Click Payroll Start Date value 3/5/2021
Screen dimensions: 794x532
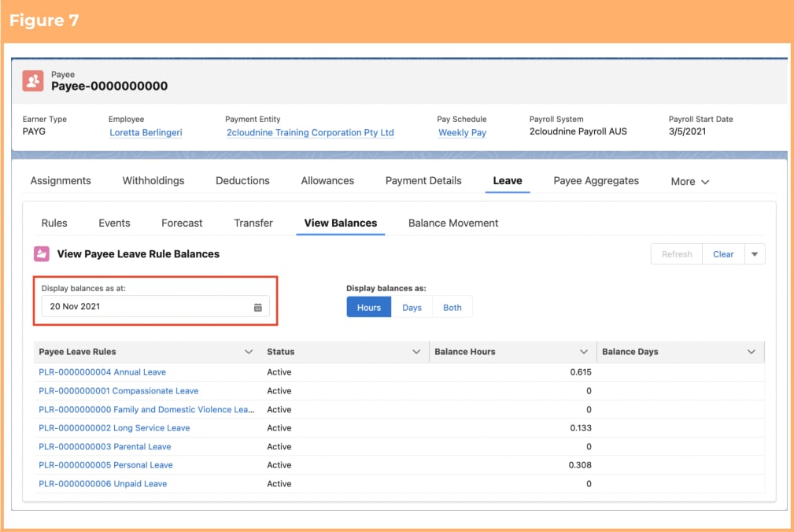tap(687, 131)
